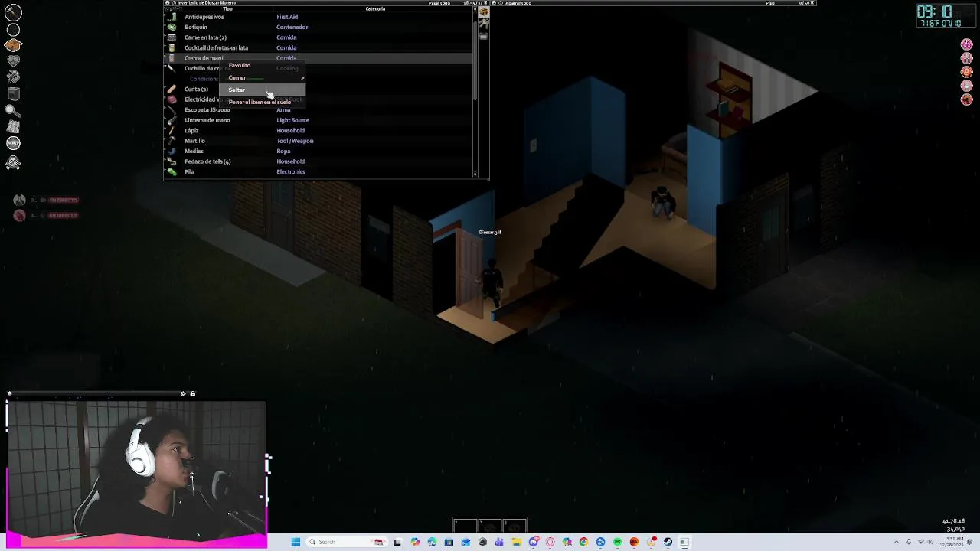980x551 pixels.
Task: Click the settings gear on webcam overlay
Action: coord(183,394)
